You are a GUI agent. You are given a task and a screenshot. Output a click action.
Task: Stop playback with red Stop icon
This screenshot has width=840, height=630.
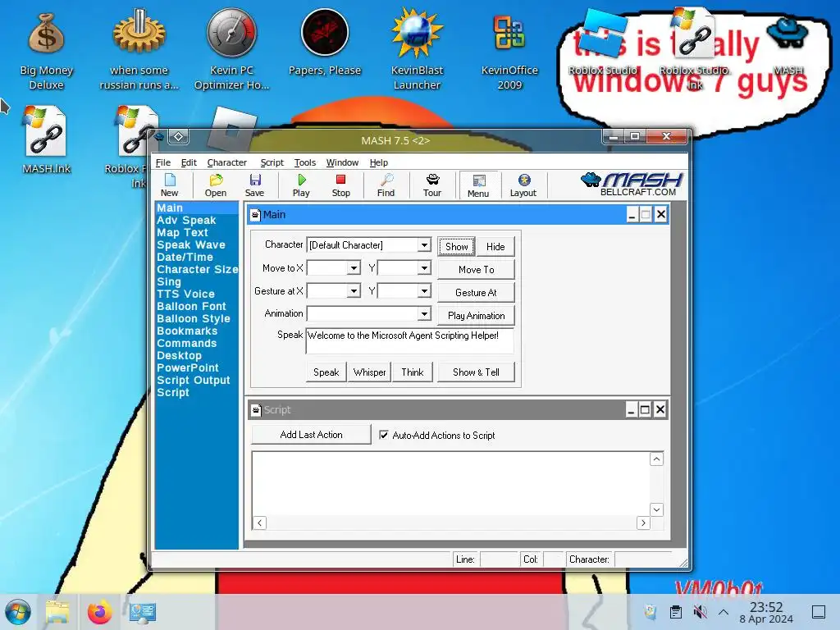340,185
